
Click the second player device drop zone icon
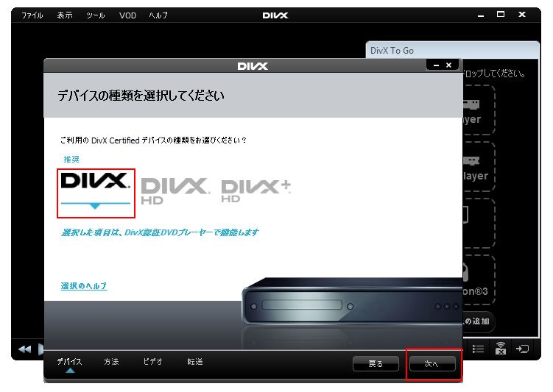coord(471,161)
